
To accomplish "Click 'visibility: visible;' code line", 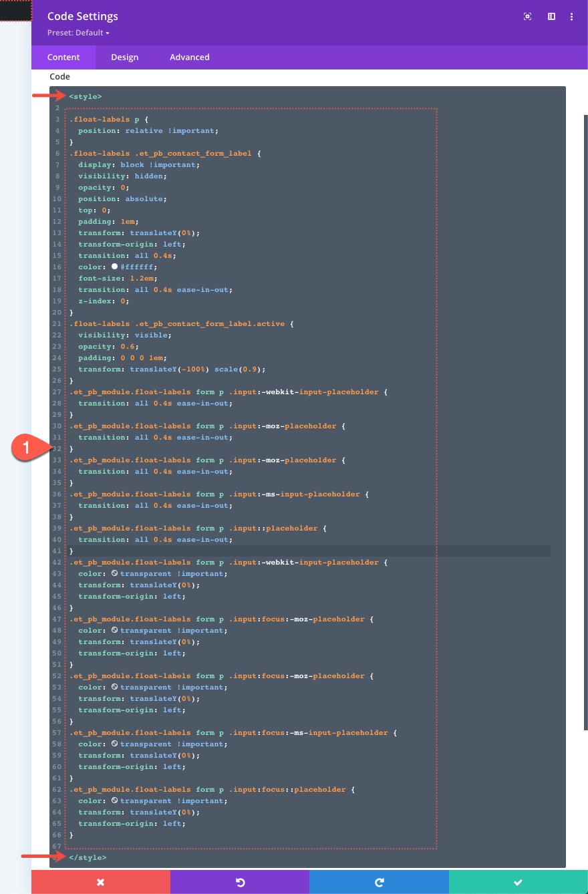I will click(125, 335).
